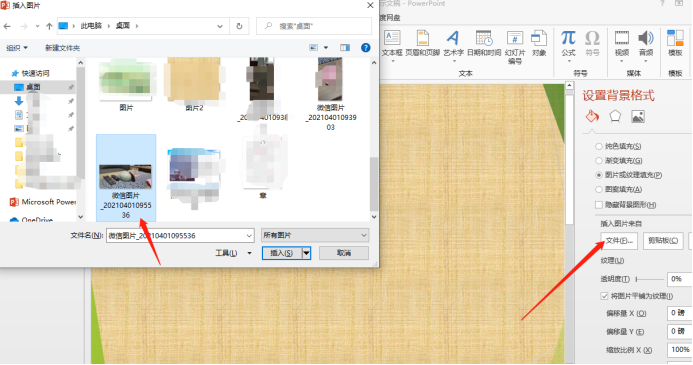693x365 pixels.
Task: Open the Picture tab in format pane
Action: click(638, 117)
